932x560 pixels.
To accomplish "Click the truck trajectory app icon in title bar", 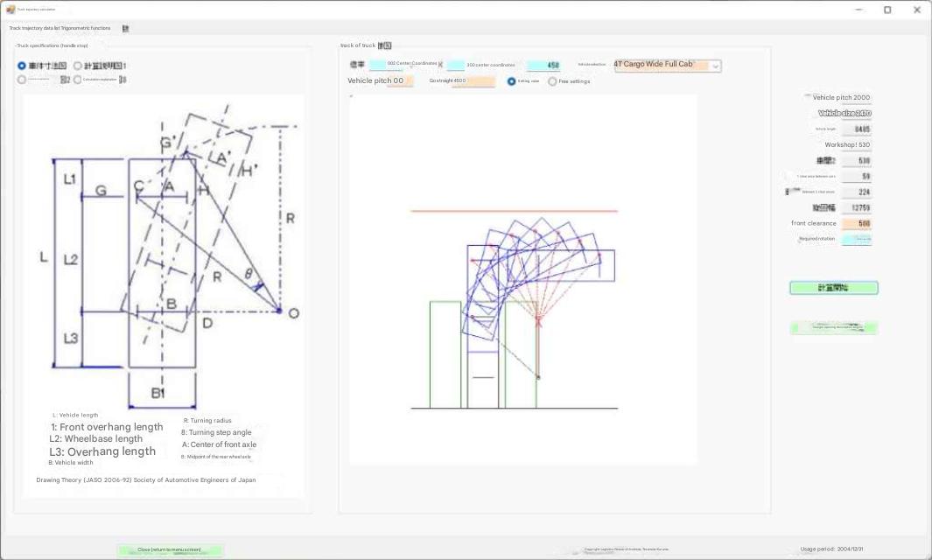I will [11, 10].
